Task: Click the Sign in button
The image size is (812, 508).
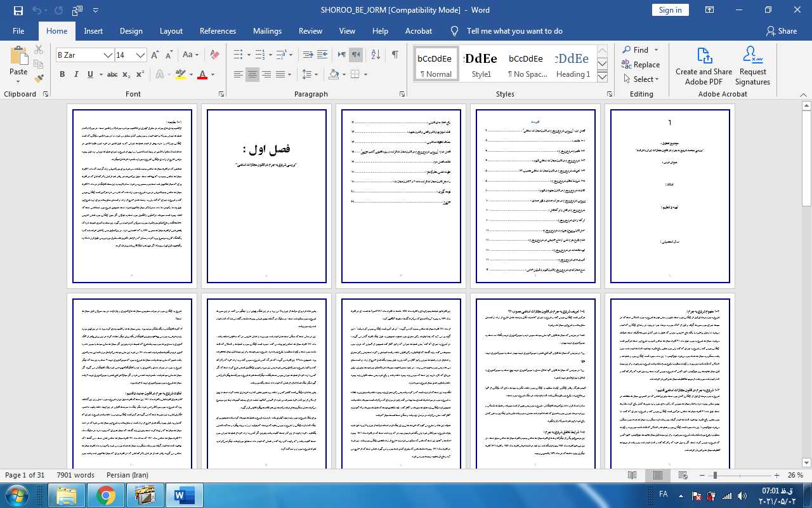Action: tap(670, 10)
